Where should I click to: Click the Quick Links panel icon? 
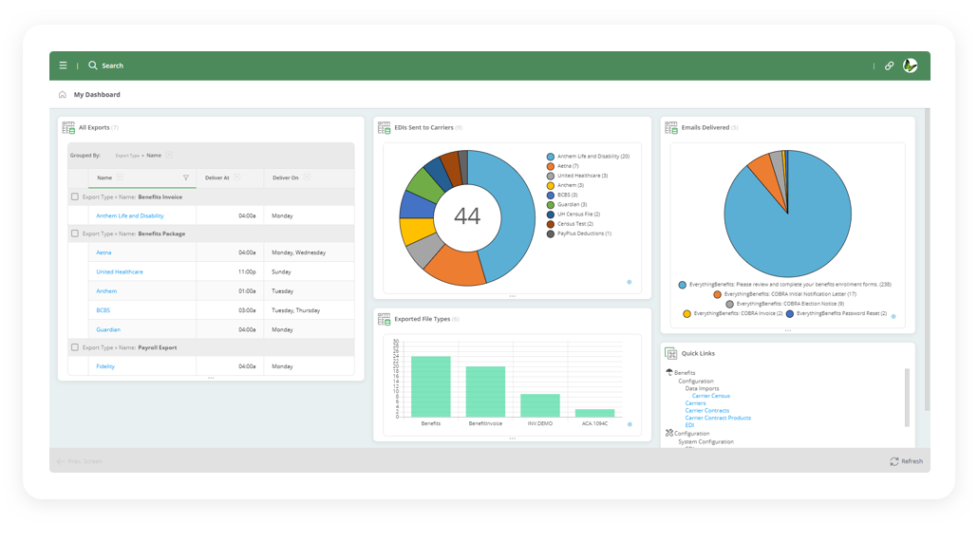point(670,352)
